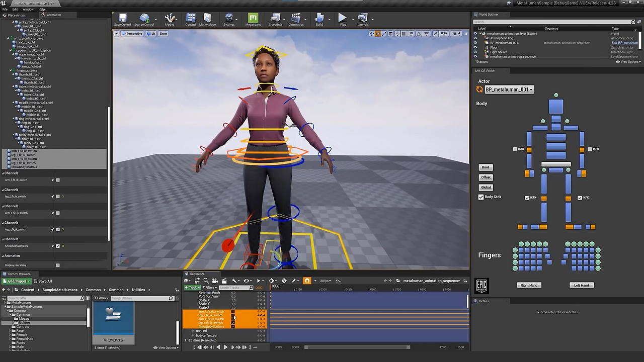Click the Blueprints toolbar icon
Screen dimensions: 644x362
(275, 19)
